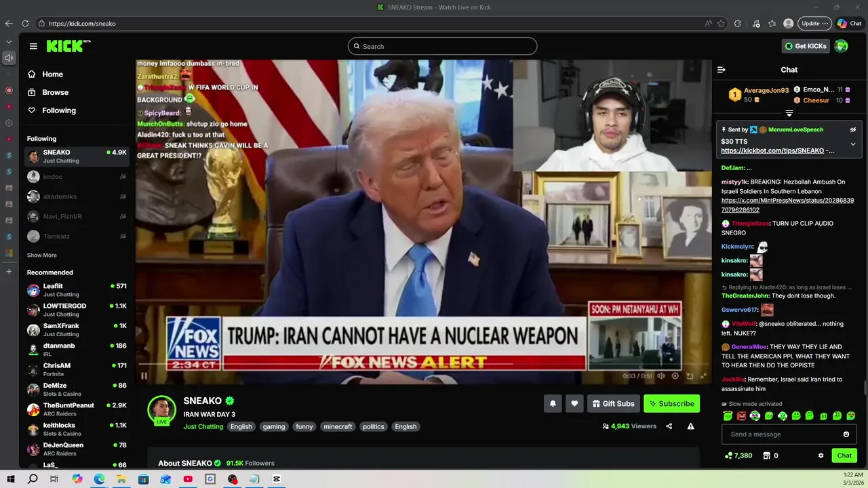The image size is (868, 488).
Task: Click Get KICKs button
Action: coord(806,46)
